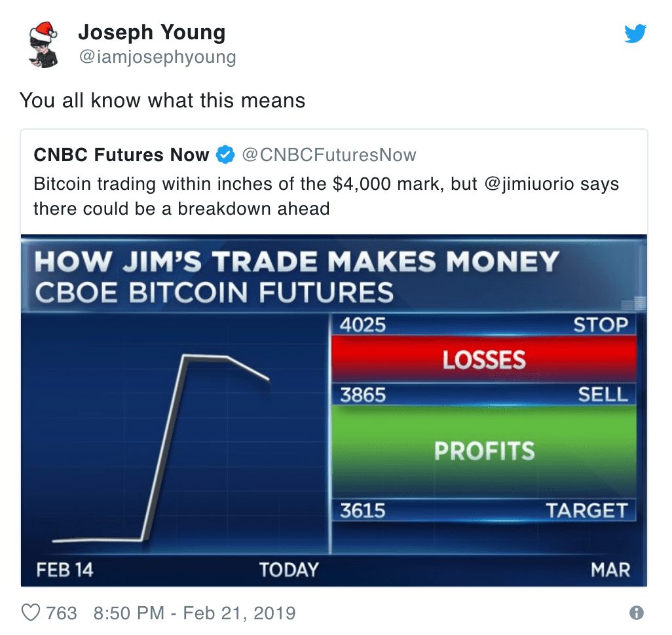Click the 763 likes count
The height and width of the screenshot is (635, 672).
click(62, 613)
